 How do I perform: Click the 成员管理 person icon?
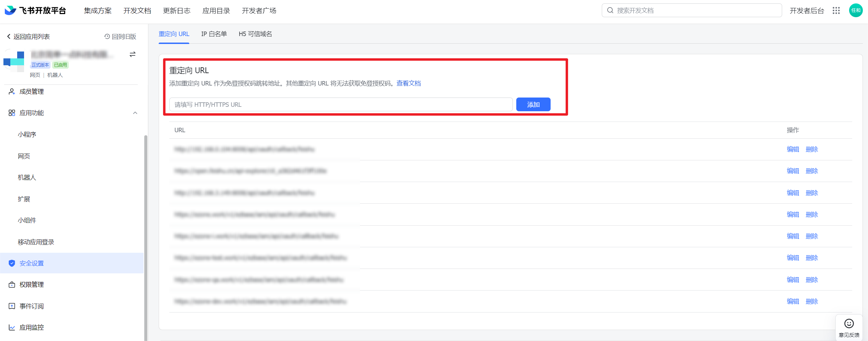(12, 92)
